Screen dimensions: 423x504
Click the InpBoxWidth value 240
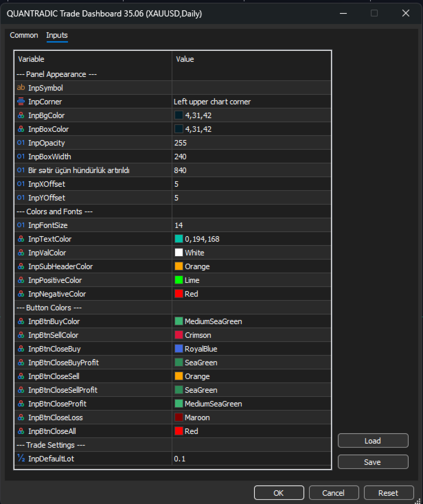(252, 157)
